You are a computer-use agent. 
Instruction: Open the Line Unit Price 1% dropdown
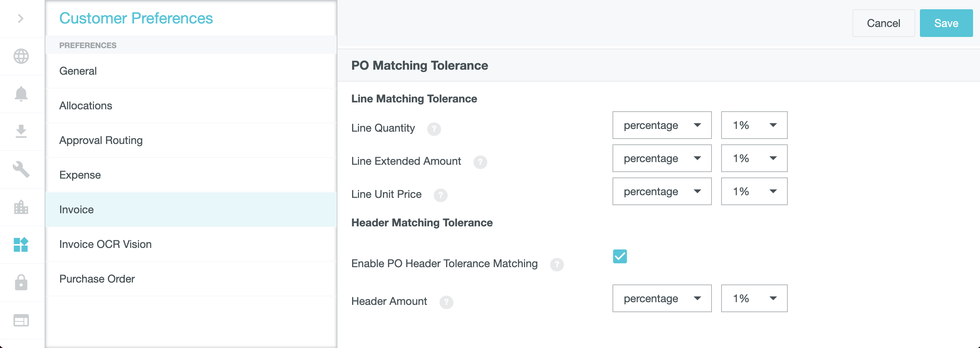753,191
